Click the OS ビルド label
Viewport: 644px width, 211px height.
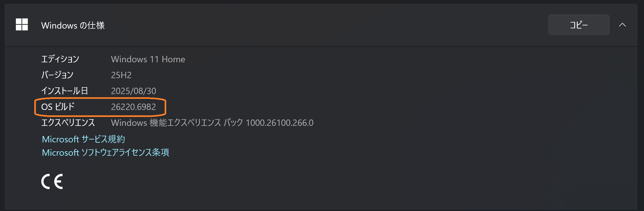pos(58,107)
